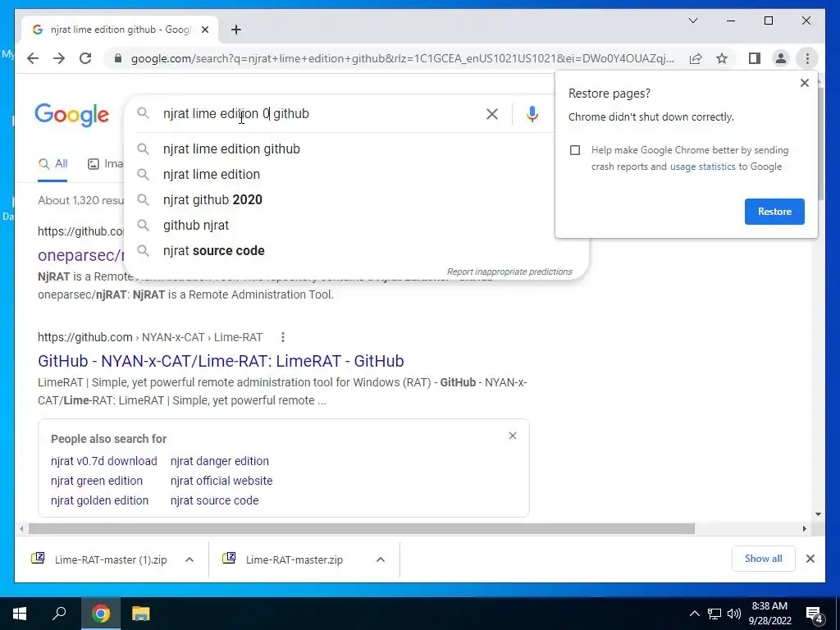This screenshot has width=840, height=630.
Task: Search njrat danger edition
Action: coord(220,461)
